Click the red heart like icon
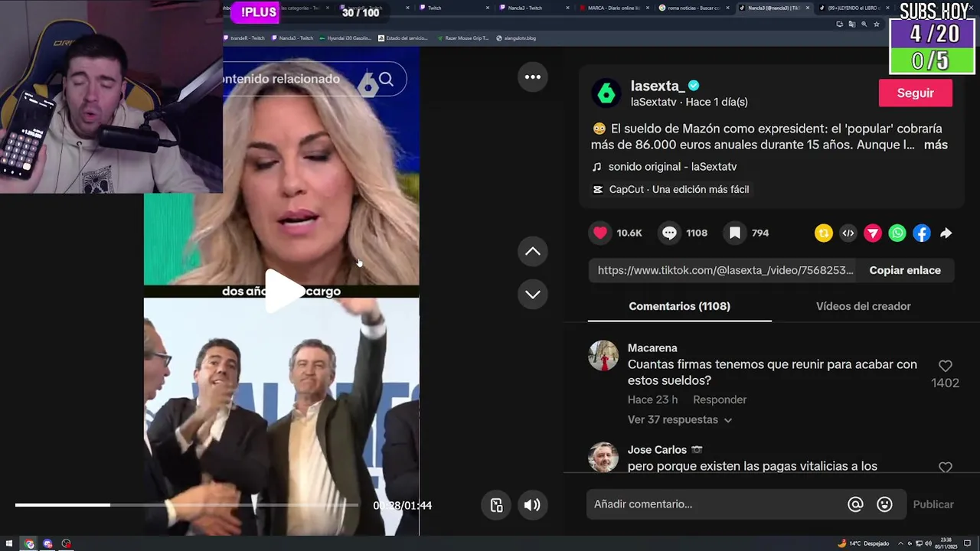This screenshot has width=980, height=551. pos(600,233)
